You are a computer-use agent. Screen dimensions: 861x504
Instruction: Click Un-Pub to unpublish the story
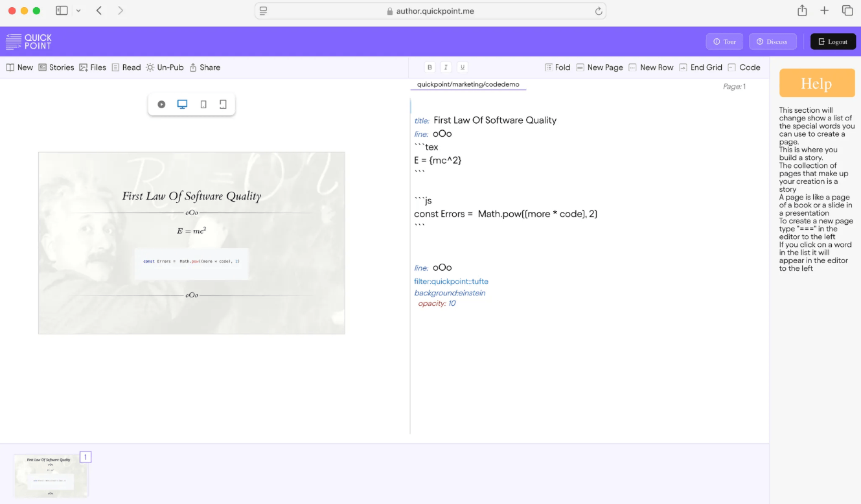165,67
